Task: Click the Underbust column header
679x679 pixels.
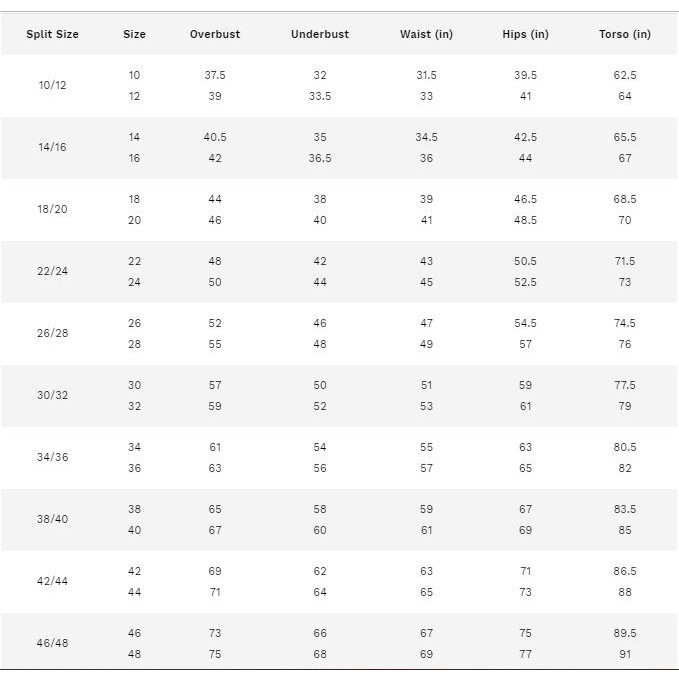Action: 320,34
